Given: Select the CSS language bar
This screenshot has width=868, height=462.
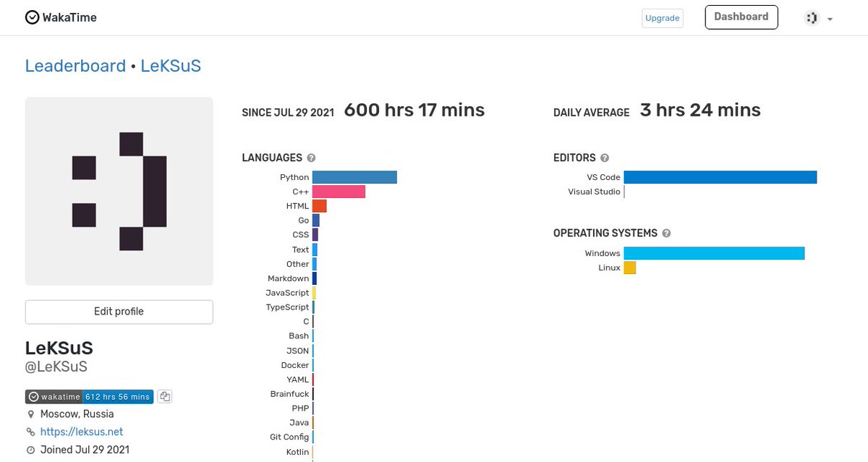Looking at the screenshot, I should [315, 235].
